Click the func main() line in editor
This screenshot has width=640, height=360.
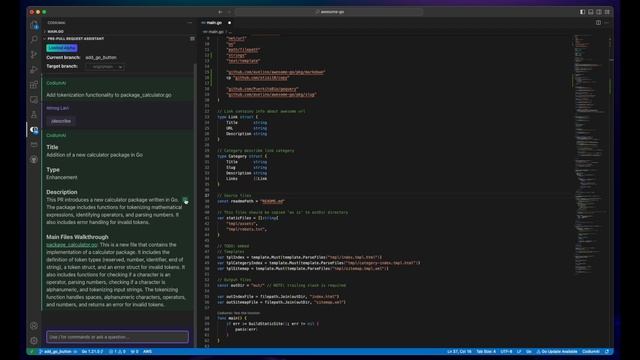[232, 318]
